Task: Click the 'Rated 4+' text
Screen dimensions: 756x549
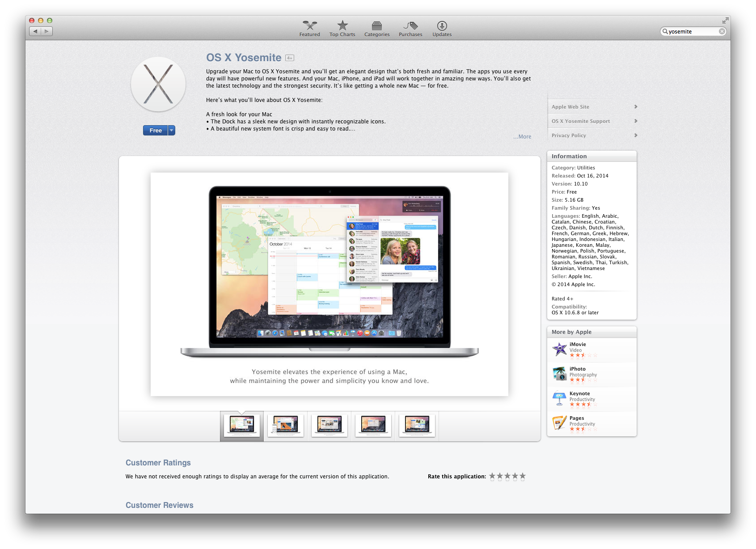Action: pyautogui.click(x=562, y=299)
